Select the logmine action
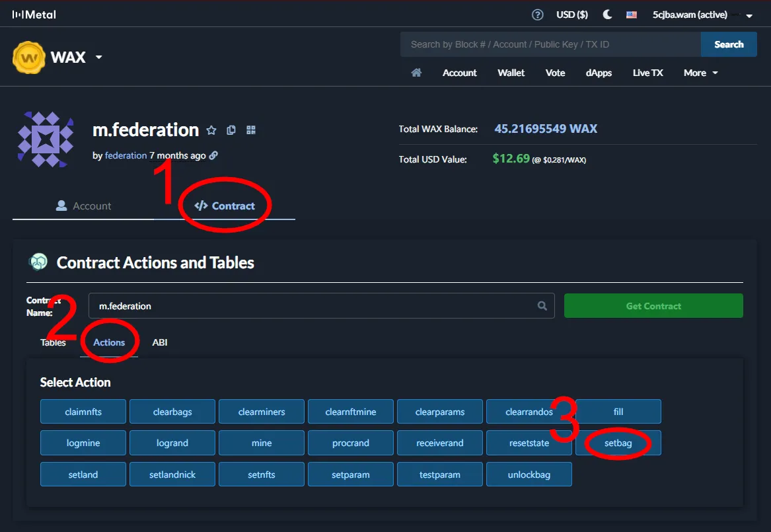This screenshot has width=771, height=532. (x=83, y=443)
